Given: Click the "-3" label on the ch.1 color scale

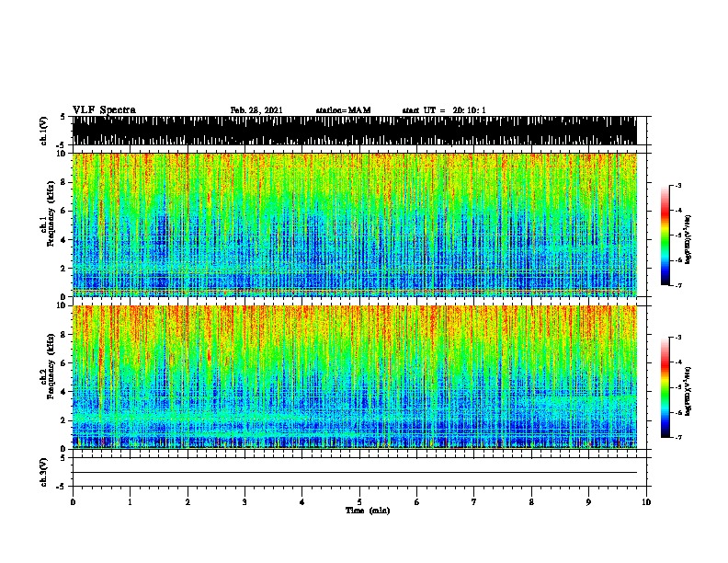Looking at the screenshot, I should tap(678, 185).
